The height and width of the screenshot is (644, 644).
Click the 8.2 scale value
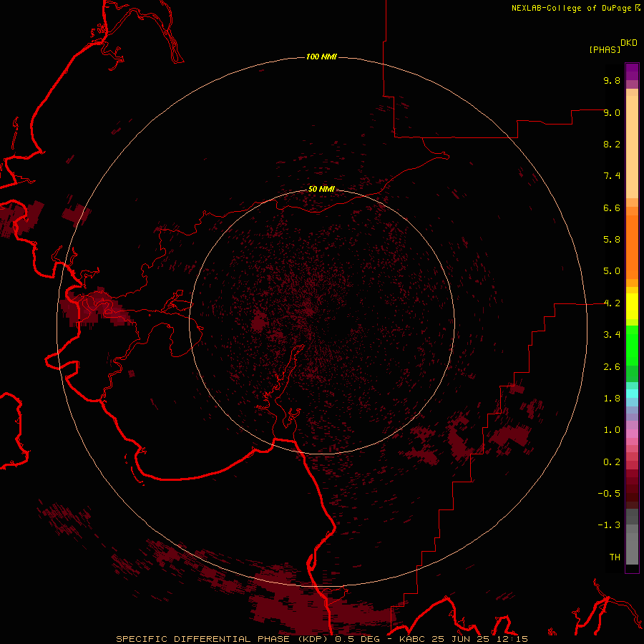612,144
